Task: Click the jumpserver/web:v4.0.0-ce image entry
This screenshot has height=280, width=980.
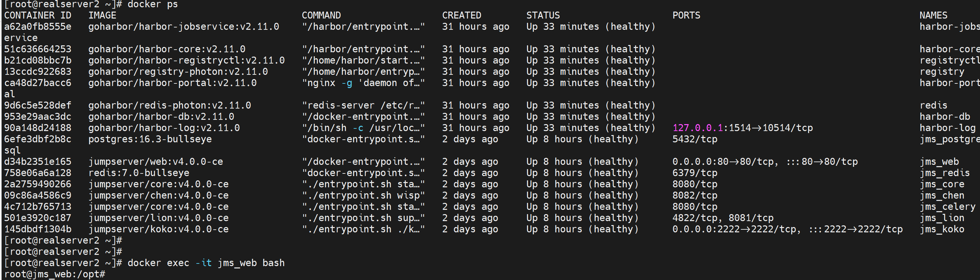Action: 156,162
